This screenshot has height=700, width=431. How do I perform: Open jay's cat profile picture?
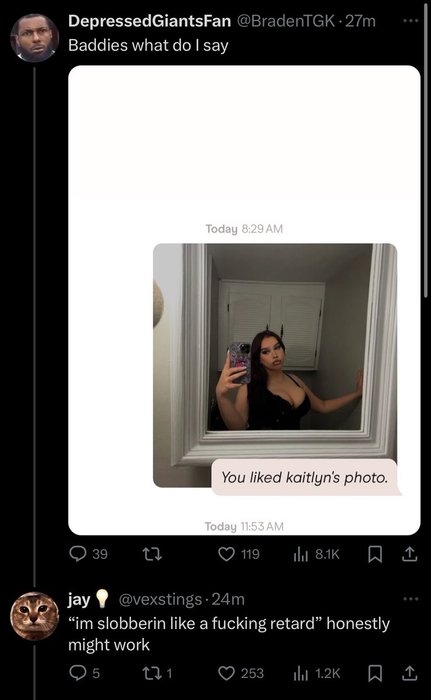point(34,616)
